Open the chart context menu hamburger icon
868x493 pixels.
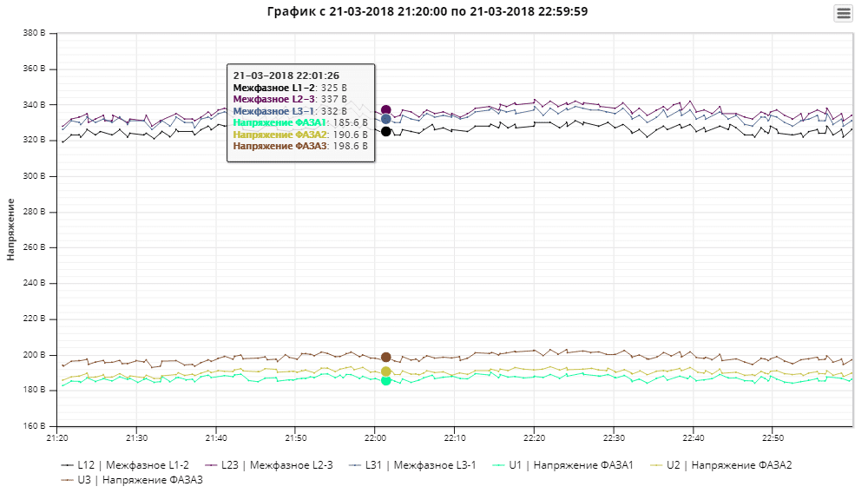click(x=843, y=13)
